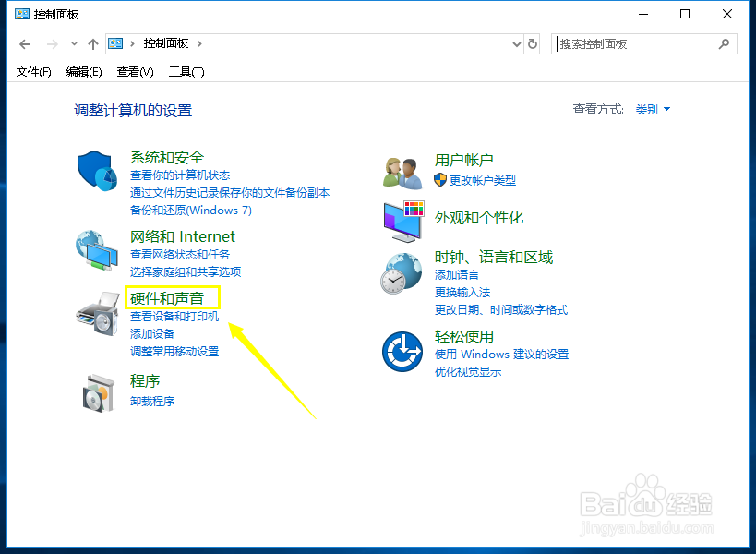Open the 查看(V) menu
The width and height of the screenshot is (756, 554).
tap(135, 72)
